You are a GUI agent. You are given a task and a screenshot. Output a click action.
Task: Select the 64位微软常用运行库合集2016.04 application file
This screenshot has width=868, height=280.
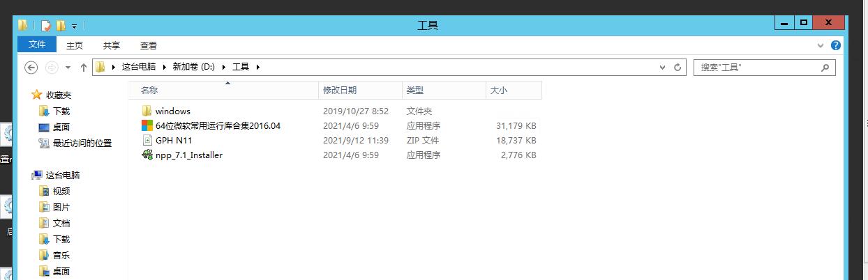(217, 126)
